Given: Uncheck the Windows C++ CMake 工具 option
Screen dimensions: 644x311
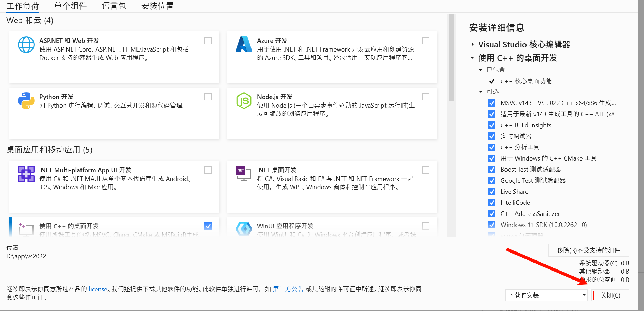Looking at the screenshot, I should [x=492, y=158].
